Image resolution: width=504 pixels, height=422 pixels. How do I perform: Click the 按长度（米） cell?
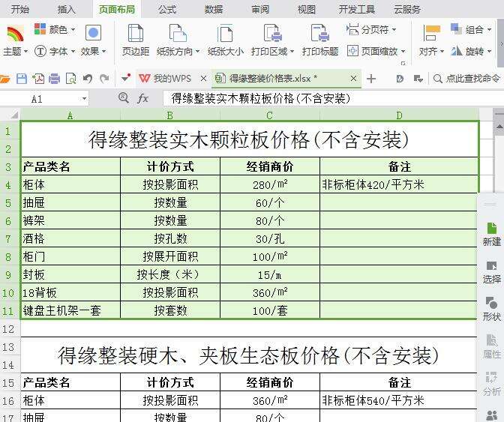[170, 274]
